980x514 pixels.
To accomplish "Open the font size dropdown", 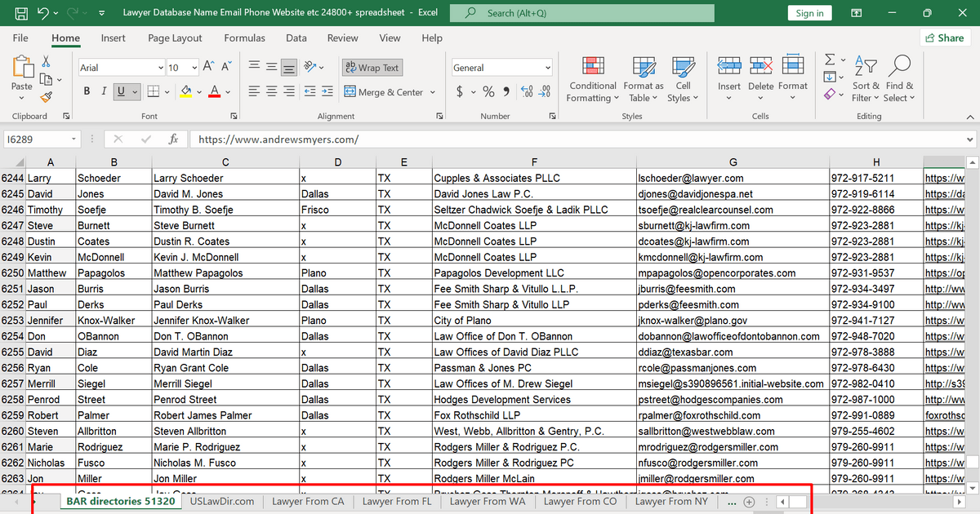I will [x=194, y=68].
